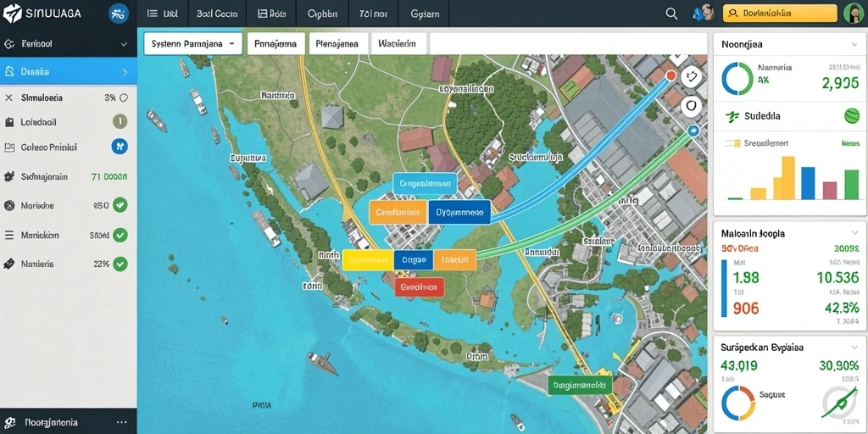Click the round blue icon beside the Sinuuaga logo
Viewport: 868px width, 434px height.
(119, 14)
